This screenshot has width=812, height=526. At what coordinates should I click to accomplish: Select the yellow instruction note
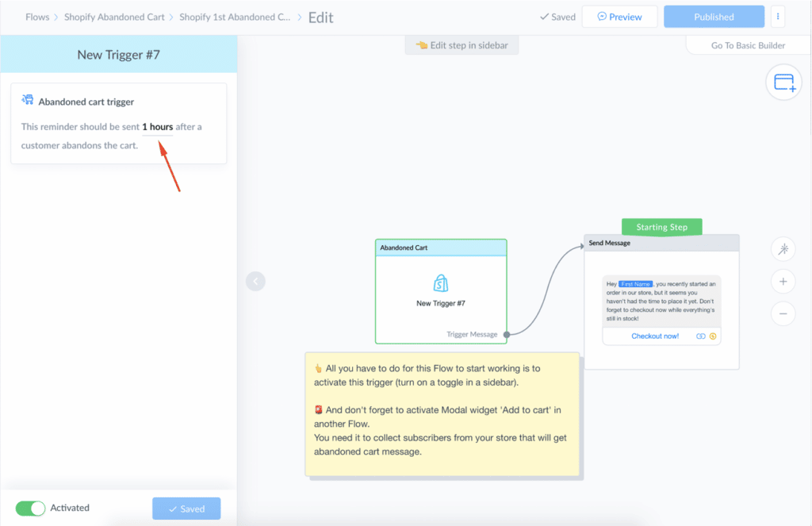point(442,414)
